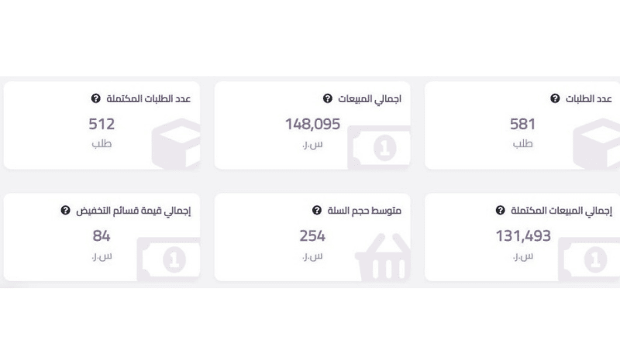Click the box icon in completed orders card
Screen dimensions: 620x364
176,144
